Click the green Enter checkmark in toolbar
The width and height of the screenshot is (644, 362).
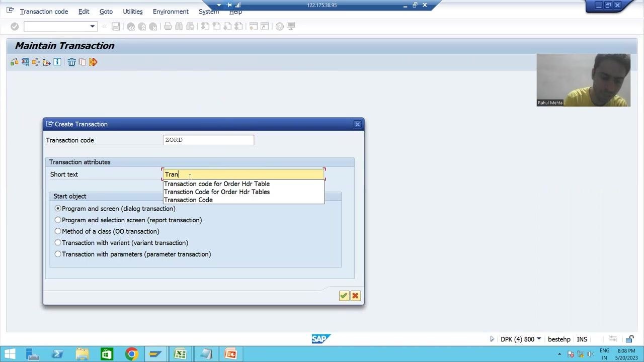tap(15, 26)
